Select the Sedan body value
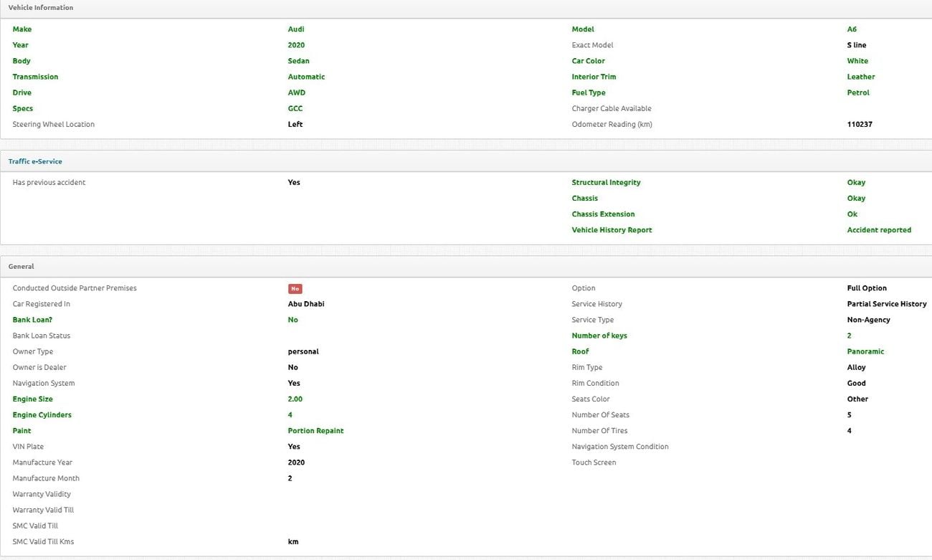Image resolution: width=932 pixels, height=560 pixels. [x=299, y=61]
